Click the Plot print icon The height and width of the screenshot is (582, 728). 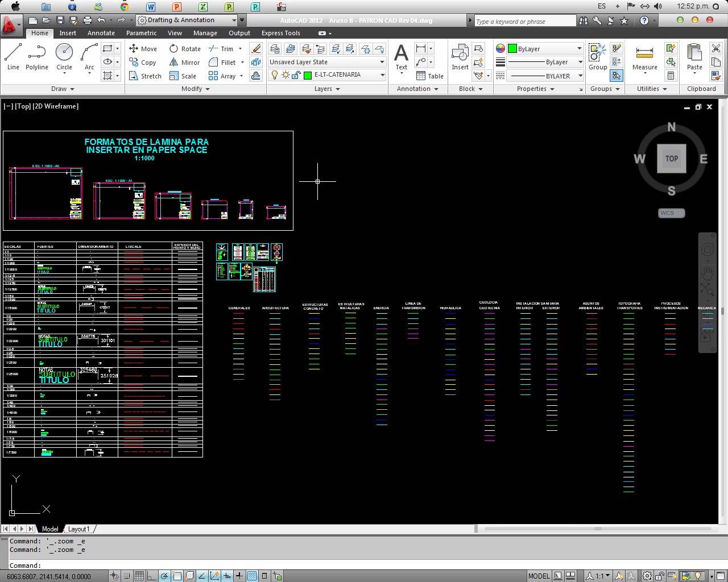[x=87, y=20]
